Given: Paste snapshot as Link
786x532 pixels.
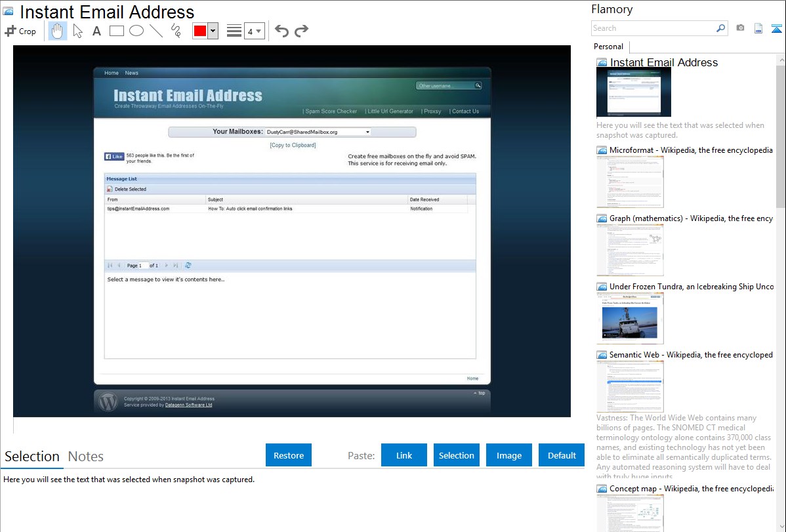Looking at the screenshot, I should tap(404, 455).
